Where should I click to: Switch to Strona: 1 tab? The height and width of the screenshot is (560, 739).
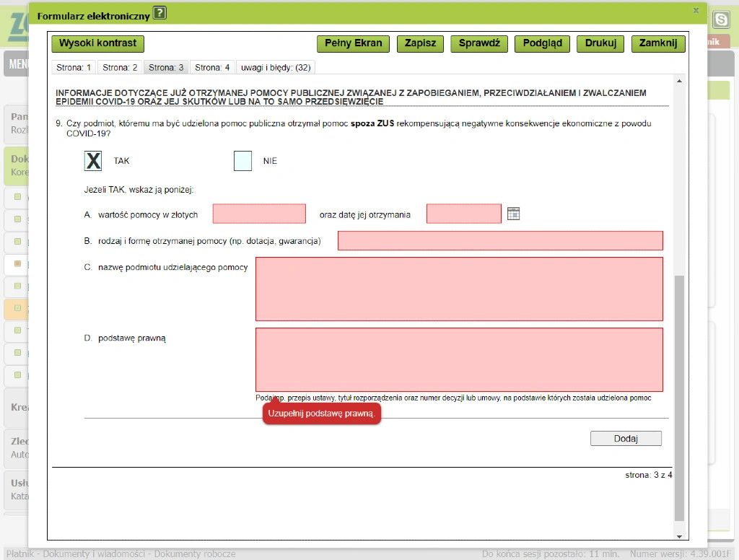click(74, 68)
